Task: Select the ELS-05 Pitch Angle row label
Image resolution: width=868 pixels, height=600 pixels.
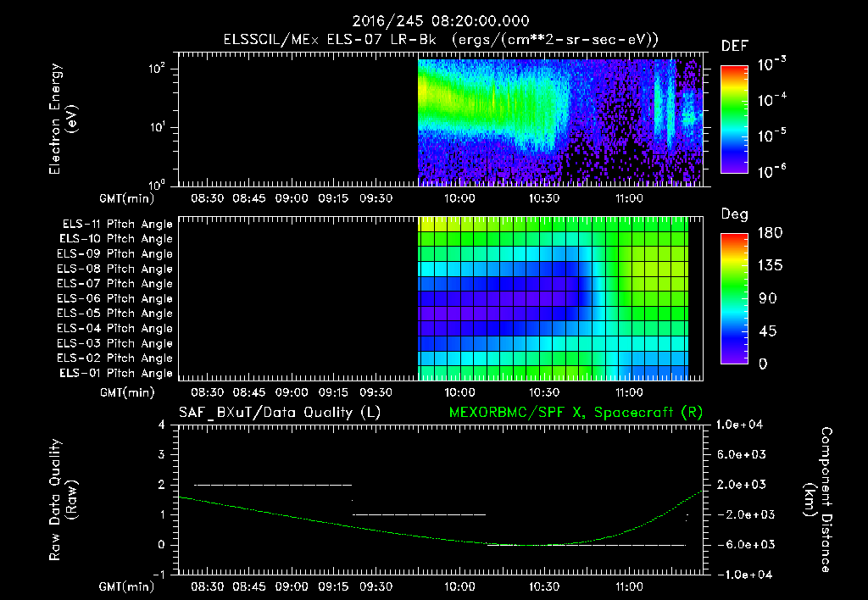Action: point(115,314)
